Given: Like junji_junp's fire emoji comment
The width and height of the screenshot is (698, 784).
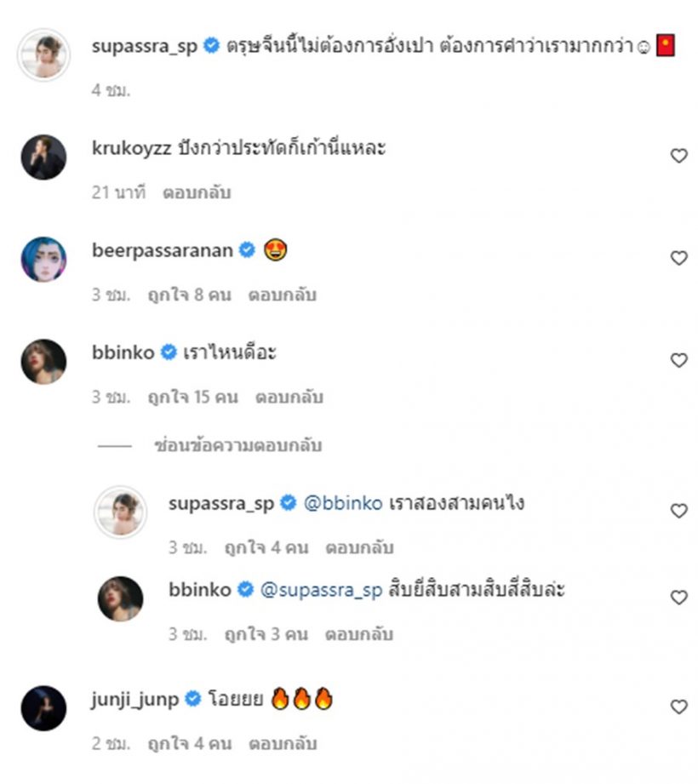Looking at the screenshot, I should tap(678, 707).
